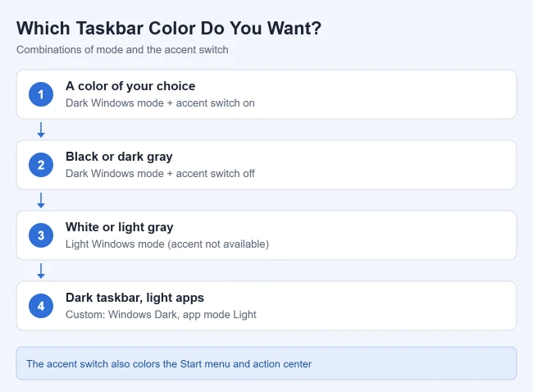Image resolution: width=533 pixels, height=392 pixels.
Task: Click the 'A color of your choice' heading
Action: pyautogui.click(x=130, y=86)
